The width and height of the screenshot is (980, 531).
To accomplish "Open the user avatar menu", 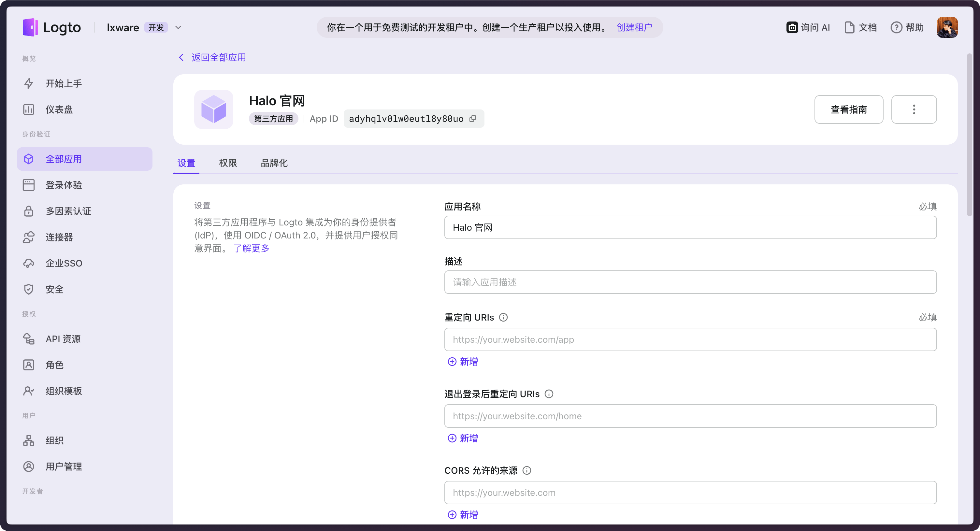I will coord(947,27).
